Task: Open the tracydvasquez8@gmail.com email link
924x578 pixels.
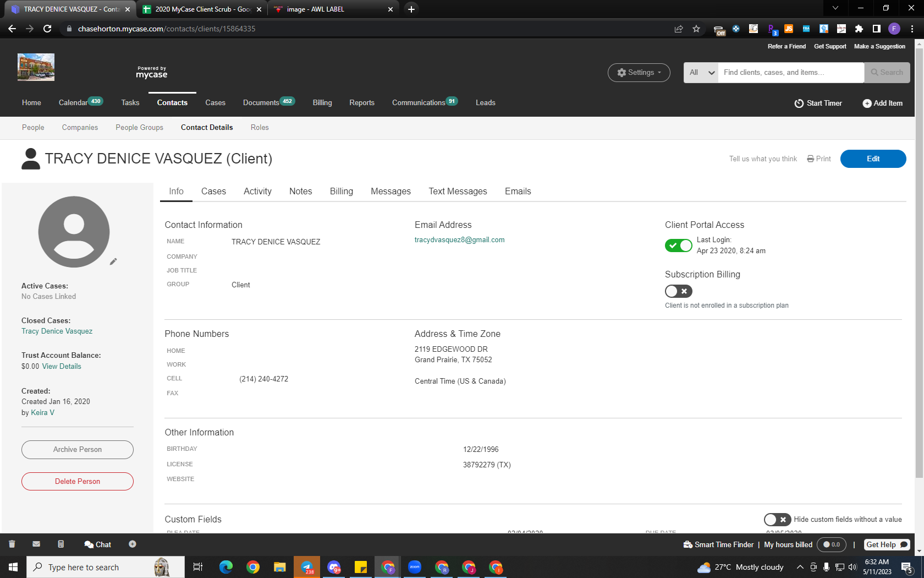Action: 460,240
